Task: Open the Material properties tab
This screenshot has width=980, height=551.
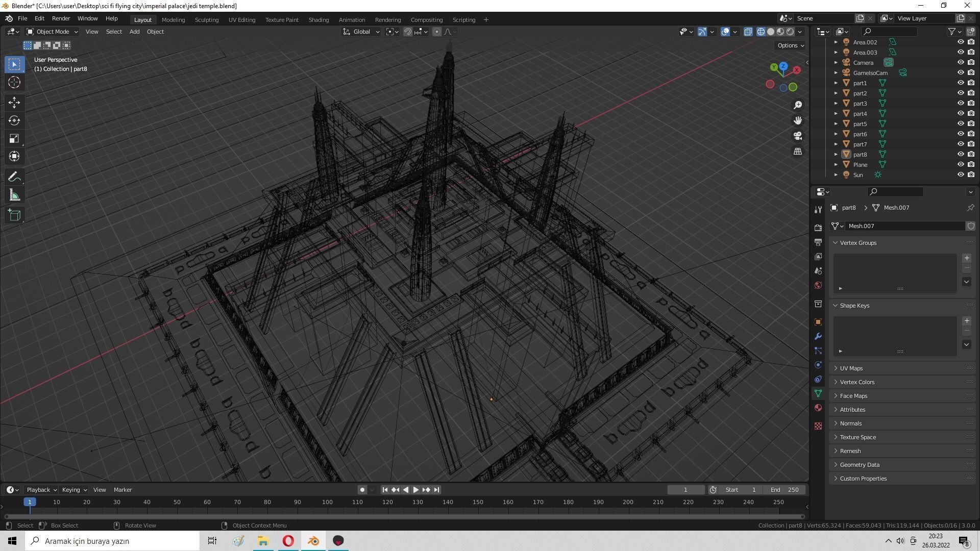Action: tap(818, 408)
